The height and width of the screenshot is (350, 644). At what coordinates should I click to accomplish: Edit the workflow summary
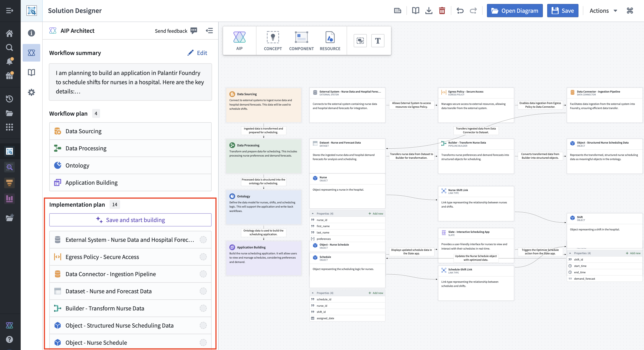pos(197,53)
